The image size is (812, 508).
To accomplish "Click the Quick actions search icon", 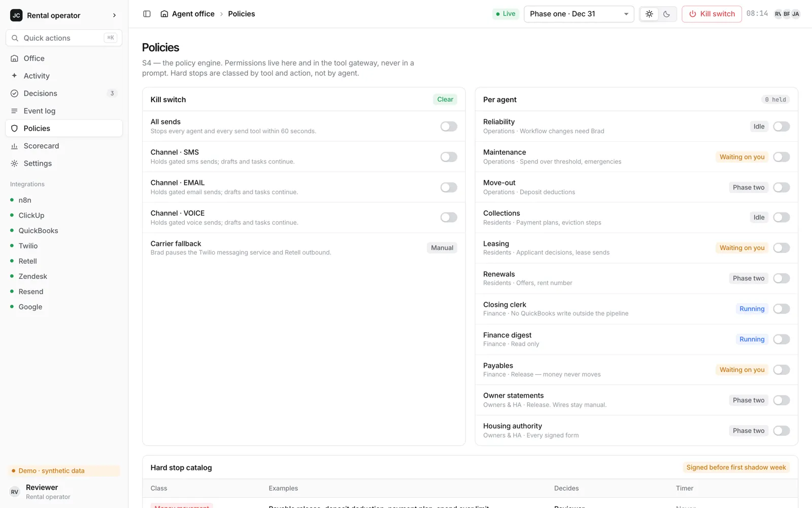I will pos(15,38).
